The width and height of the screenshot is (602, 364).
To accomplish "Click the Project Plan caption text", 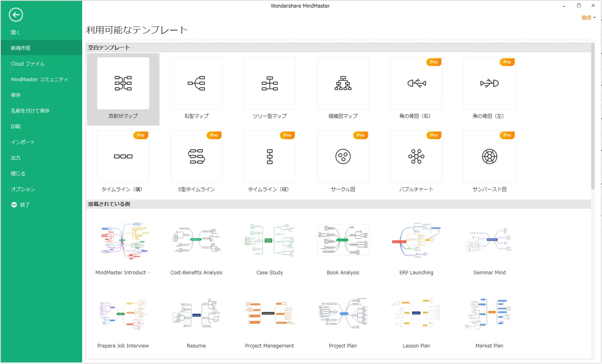I will [x=343, y=346].
